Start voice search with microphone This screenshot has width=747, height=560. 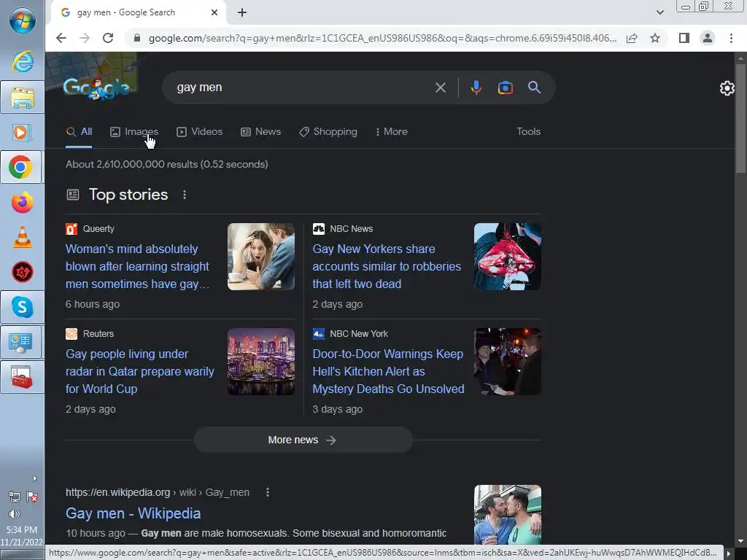coord(476,87)
